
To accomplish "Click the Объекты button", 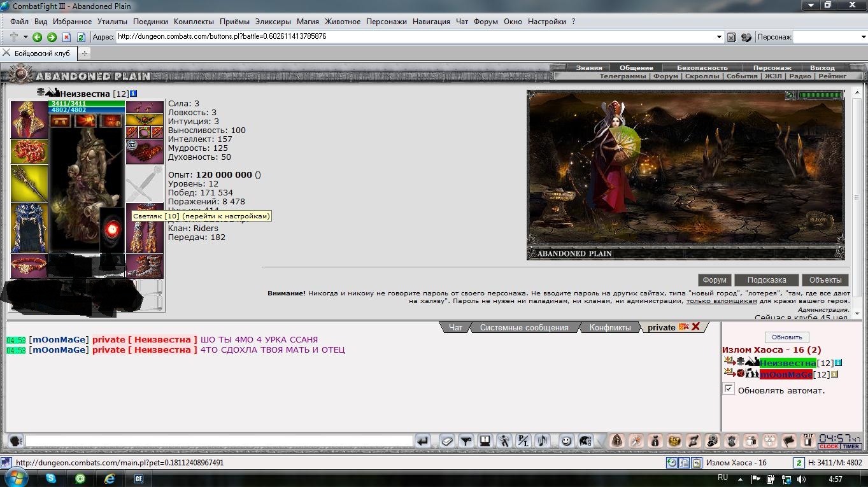I will (825, 279).
